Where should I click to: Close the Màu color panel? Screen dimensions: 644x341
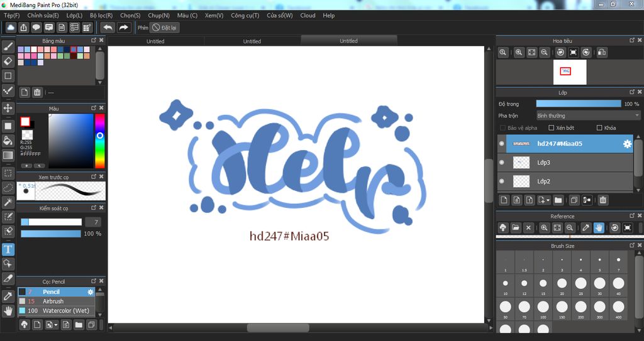101,107
